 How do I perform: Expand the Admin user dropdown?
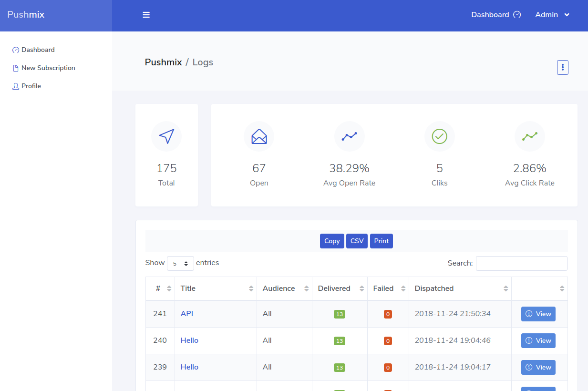click(552, 15)
